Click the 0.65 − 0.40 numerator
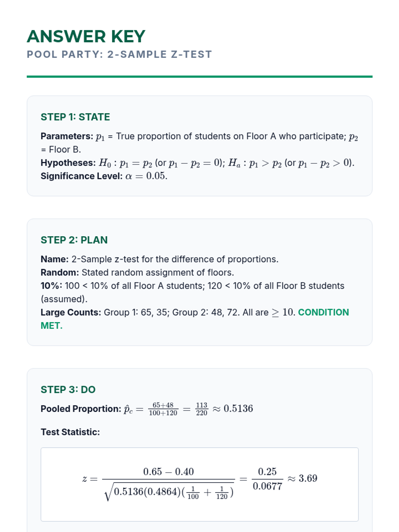This screenshot has width=399, height=532. click(x=168, y=472)
